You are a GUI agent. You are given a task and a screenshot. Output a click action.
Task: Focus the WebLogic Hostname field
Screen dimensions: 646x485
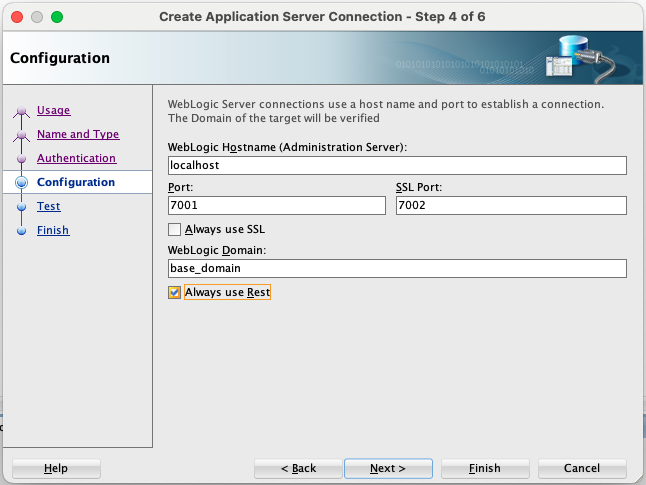[x=397, y=165]
